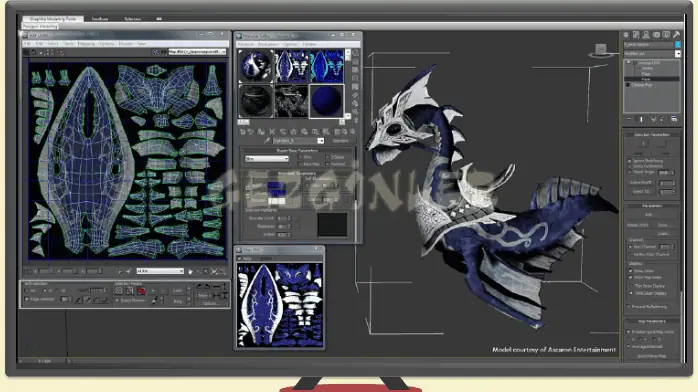Screen dimensions: 698x392
Task: Toggle the Edge Distance checkbox in Edit UVWs
Action: point(27,299)
